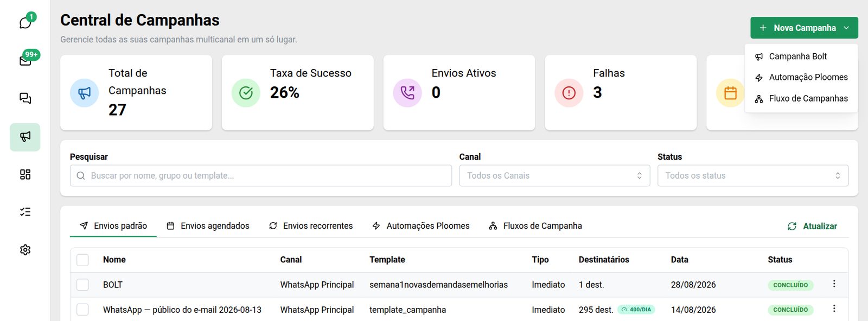Click the alert icon in Falhas card
Image resolution: width=868 pixels, height=321 pixels.
coord(569,93)
